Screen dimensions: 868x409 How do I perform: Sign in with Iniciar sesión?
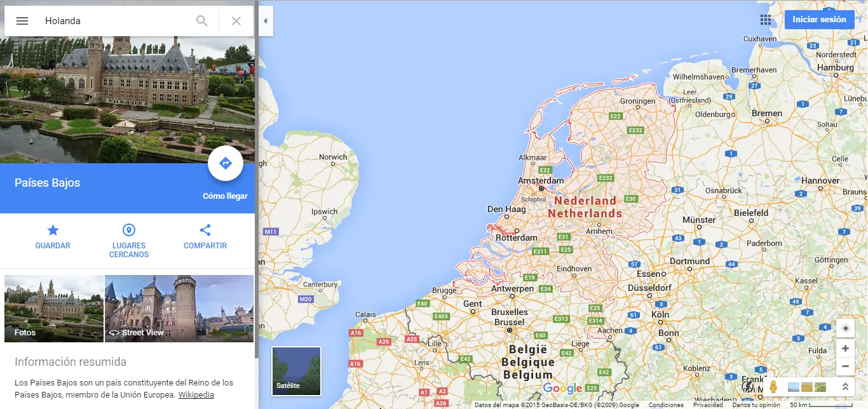coord(819,20)
